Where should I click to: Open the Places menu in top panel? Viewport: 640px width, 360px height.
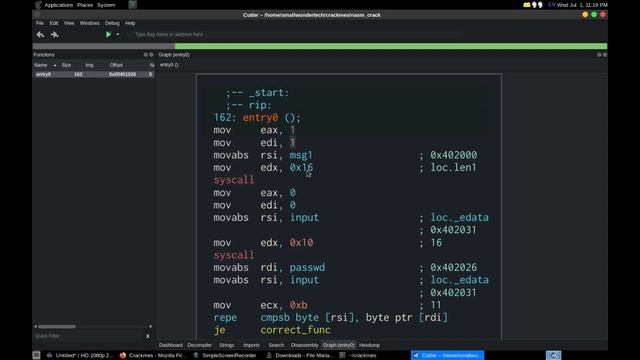pos(85,5)
